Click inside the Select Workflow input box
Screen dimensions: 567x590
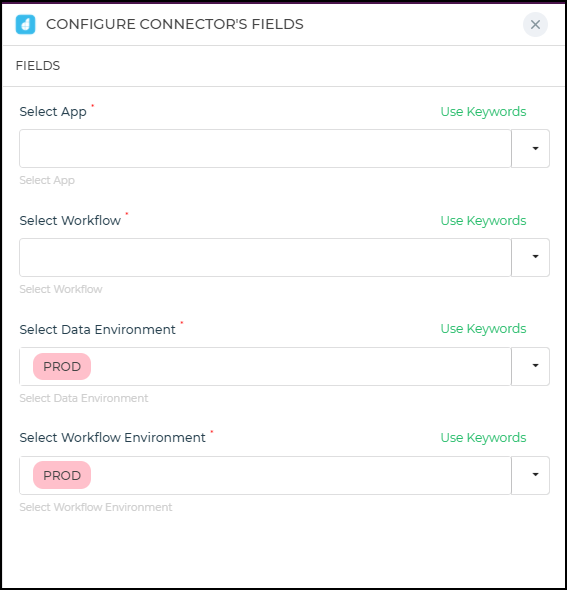(x=265, y=257)
